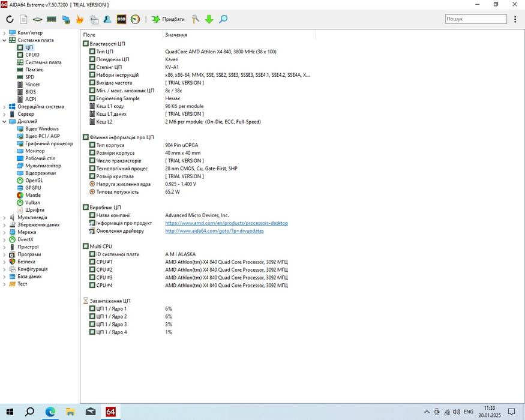Viewport: 525px width, 420px height.
Task: Open the AMD product information link
Action: (x=226, y=223)
